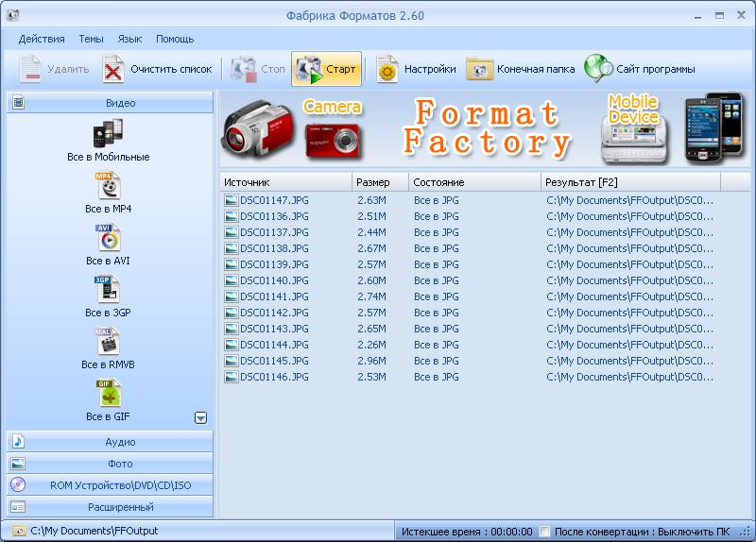Start conversion with the Старт button
Image resolution: width=756 pixels, height=542 pixels.
326,69
